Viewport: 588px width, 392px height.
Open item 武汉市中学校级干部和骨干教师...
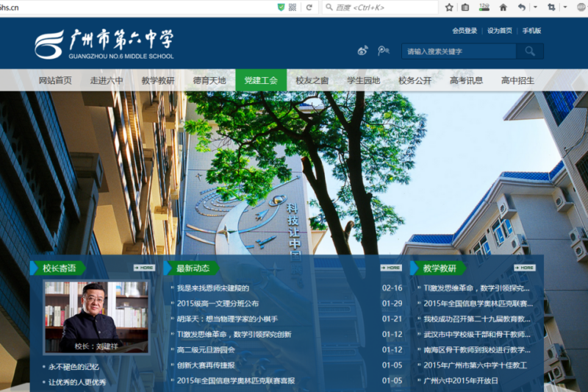477,334
